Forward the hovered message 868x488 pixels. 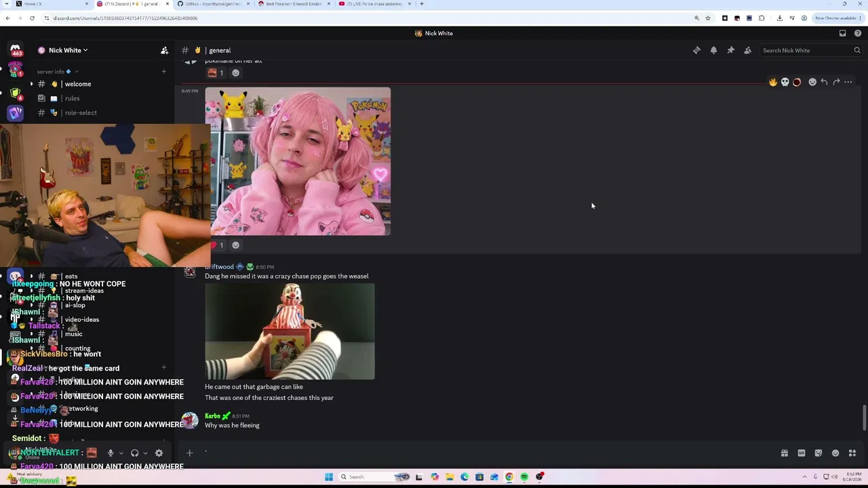point(836,82)
